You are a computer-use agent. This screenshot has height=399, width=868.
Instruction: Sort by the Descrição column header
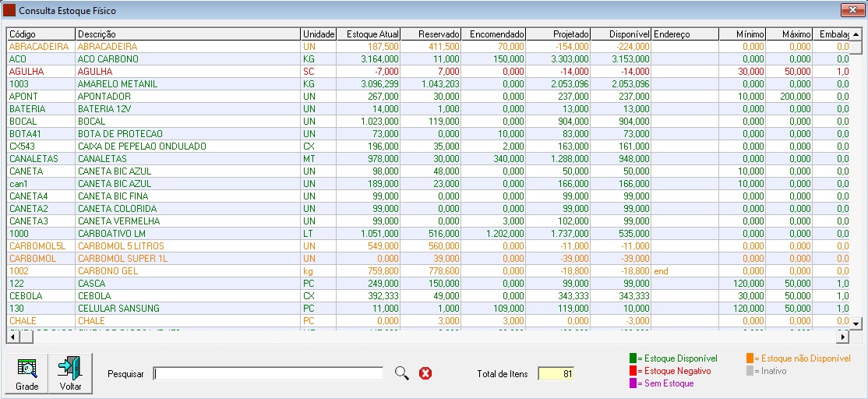pos(187,34)
